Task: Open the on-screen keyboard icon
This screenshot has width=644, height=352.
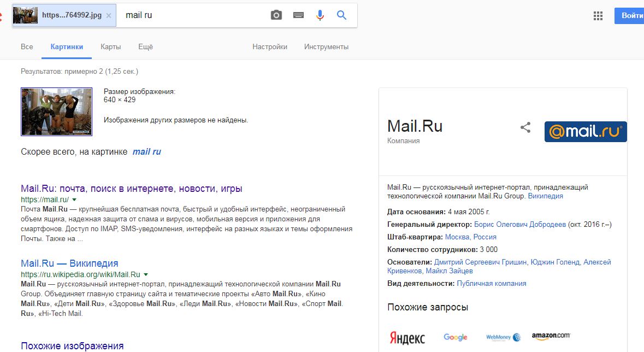Action: tap(299, 15)
